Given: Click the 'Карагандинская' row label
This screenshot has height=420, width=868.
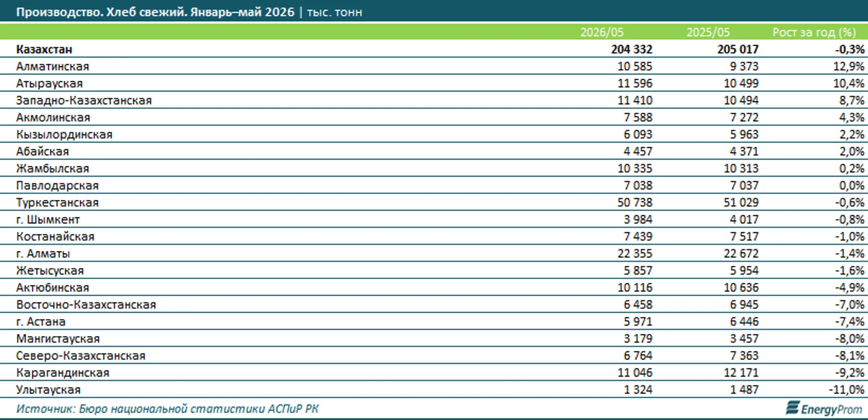Looking at the screenshot, I should [x=63, y=373].
